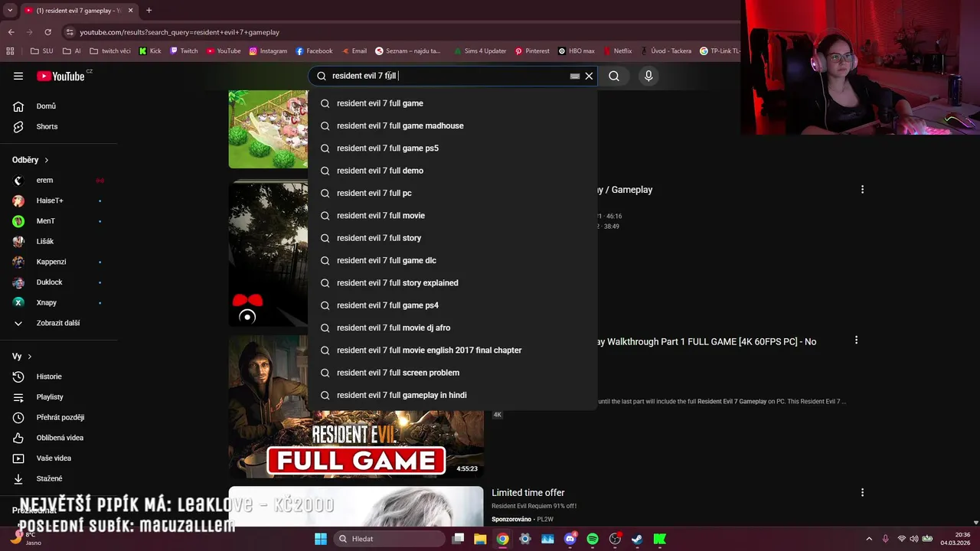Open Oblíbená videa in the sidebar
The width and height of the screenshot is (980, 551).
58,438
